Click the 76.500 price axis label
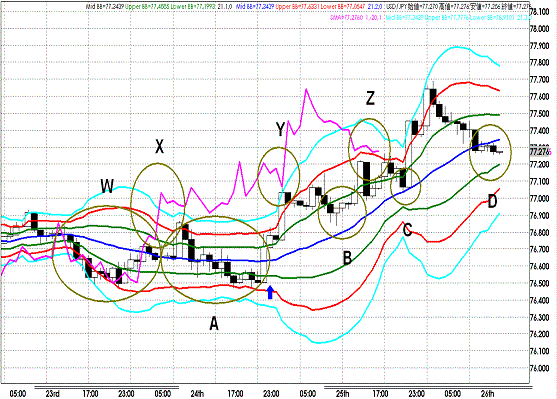 tap(540, 284)
